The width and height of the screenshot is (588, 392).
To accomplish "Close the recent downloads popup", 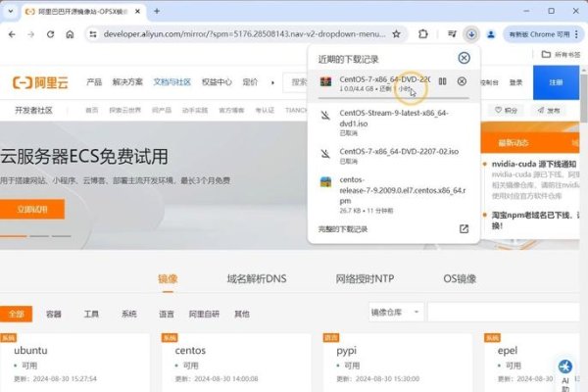I will (x=464, y=58).
